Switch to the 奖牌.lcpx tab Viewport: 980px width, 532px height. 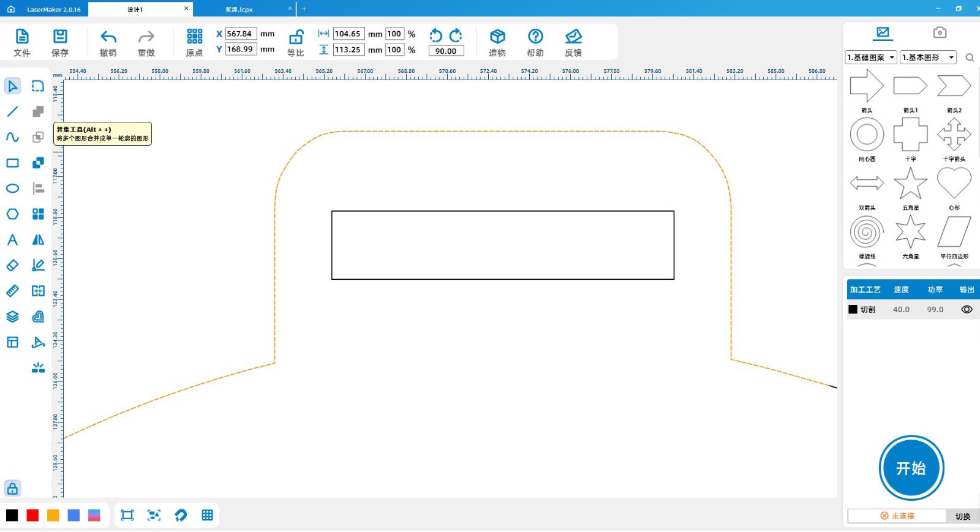point(239,9)
